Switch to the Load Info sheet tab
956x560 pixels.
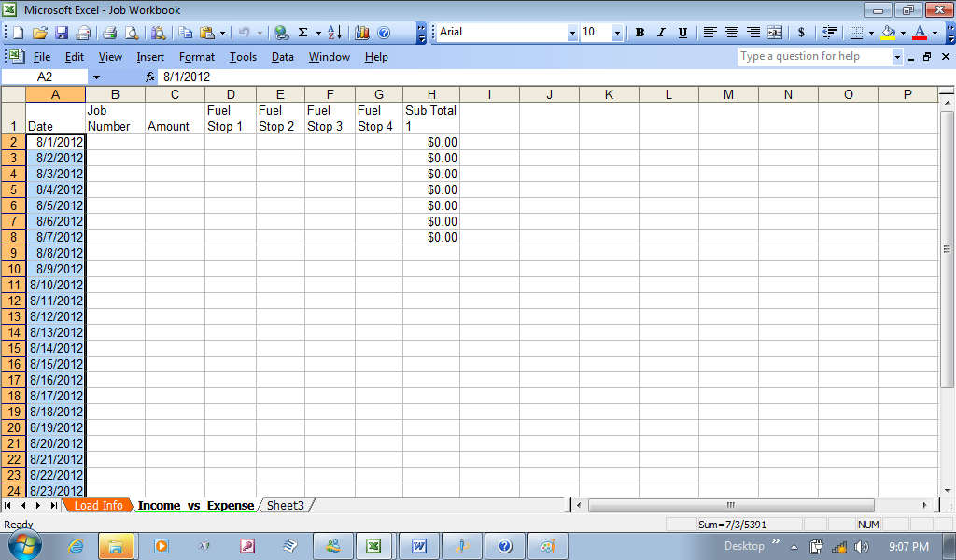(x=98, y=505)
